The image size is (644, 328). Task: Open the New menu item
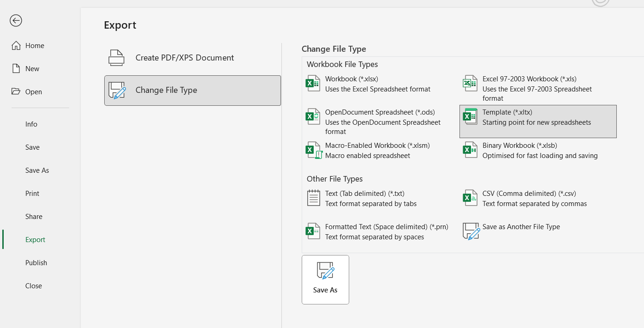pyautogui.click(x=32, y=69)
